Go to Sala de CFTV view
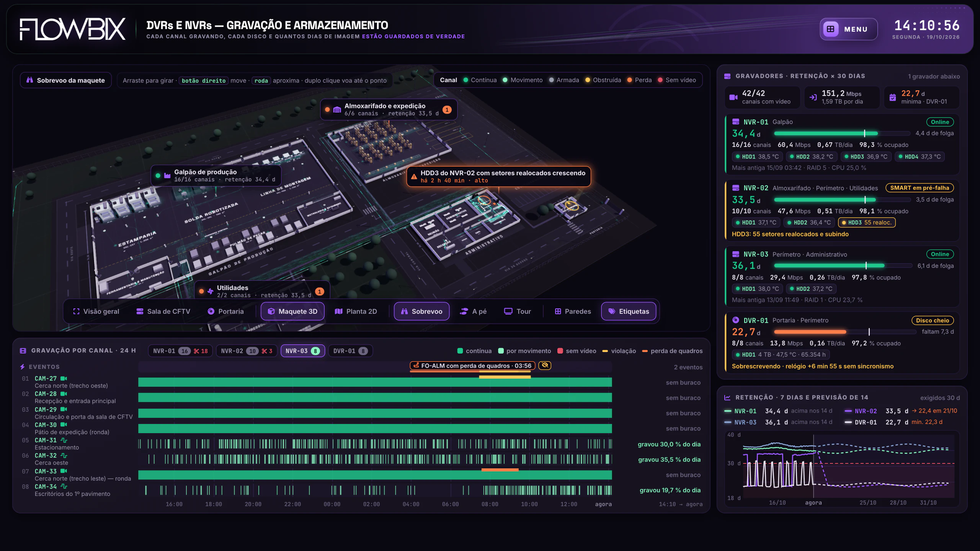The height and width of the screenshot is (551, 980). 163,311
